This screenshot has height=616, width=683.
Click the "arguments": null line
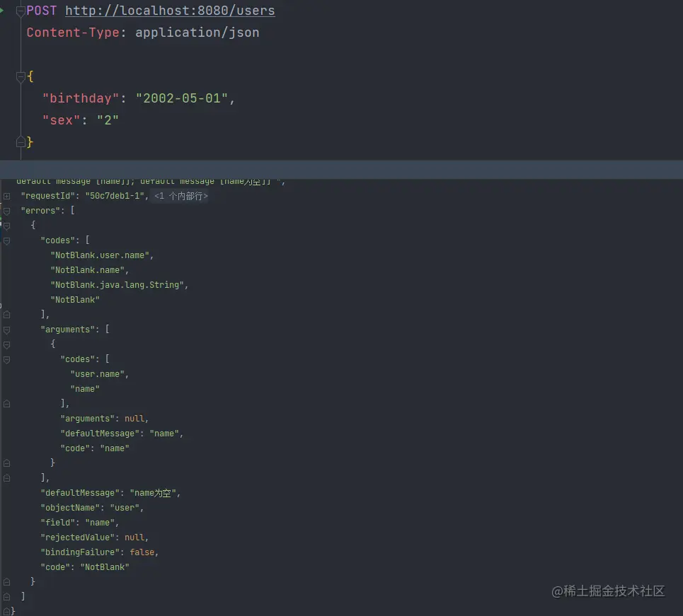(x=104, y=419)
